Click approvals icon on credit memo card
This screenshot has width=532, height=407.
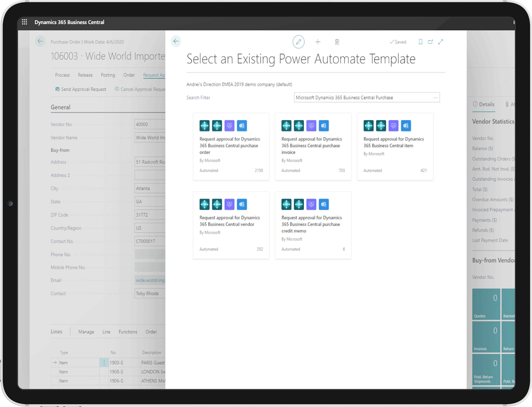(x=311, y=205)
